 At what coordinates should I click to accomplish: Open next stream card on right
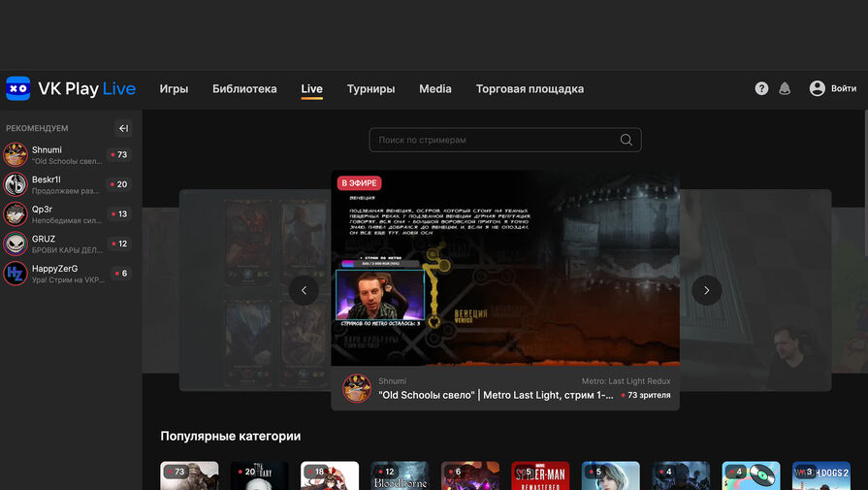[x=755, y=290]
